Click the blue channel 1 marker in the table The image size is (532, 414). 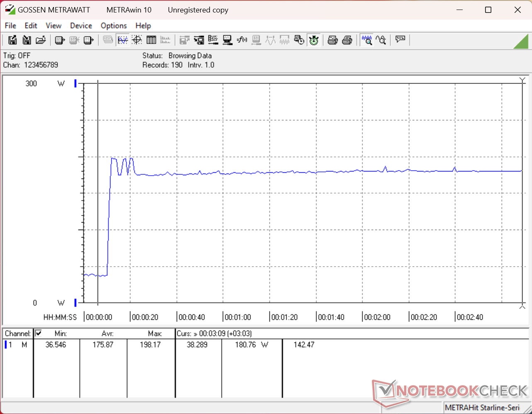pos(6,345)
